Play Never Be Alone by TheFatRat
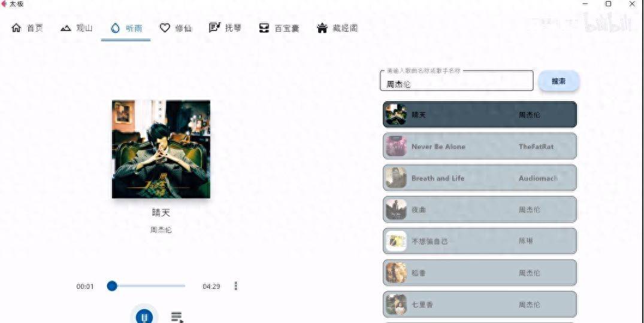The image size is (644, 323). (480, 147)
